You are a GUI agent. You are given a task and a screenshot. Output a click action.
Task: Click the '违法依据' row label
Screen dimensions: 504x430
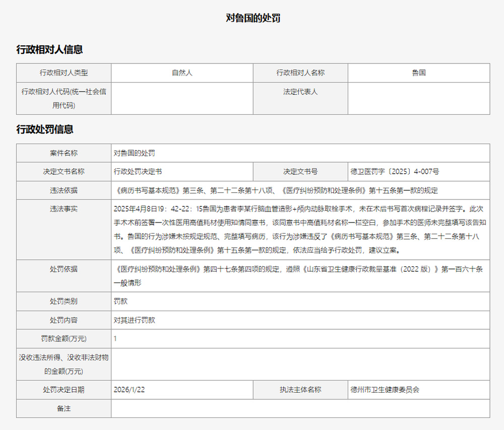64,191
